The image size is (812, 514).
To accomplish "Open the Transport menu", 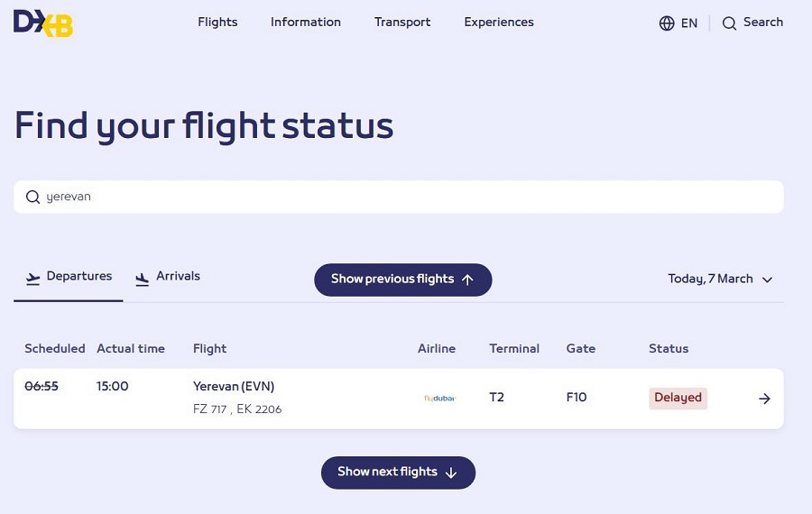I will pos(402,23).
